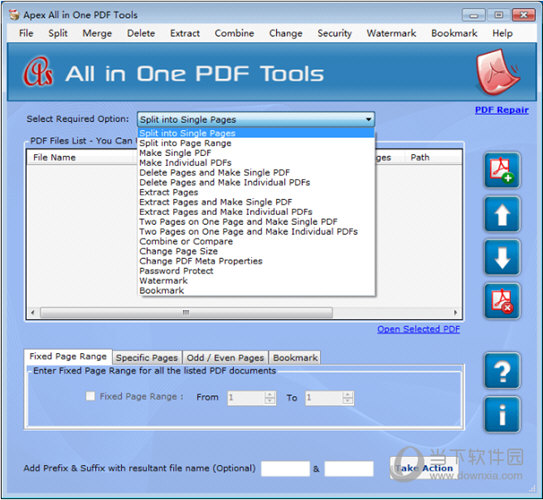The height and width of the screenshot is (500, 543).
Task: Maximize the Apex PDF Tools window
Action: click(499, 15)
